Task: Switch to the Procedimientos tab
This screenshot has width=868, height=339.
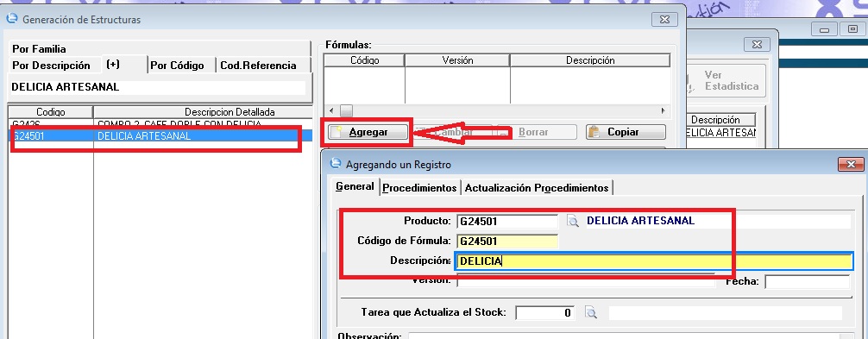Action: (419, 188)
